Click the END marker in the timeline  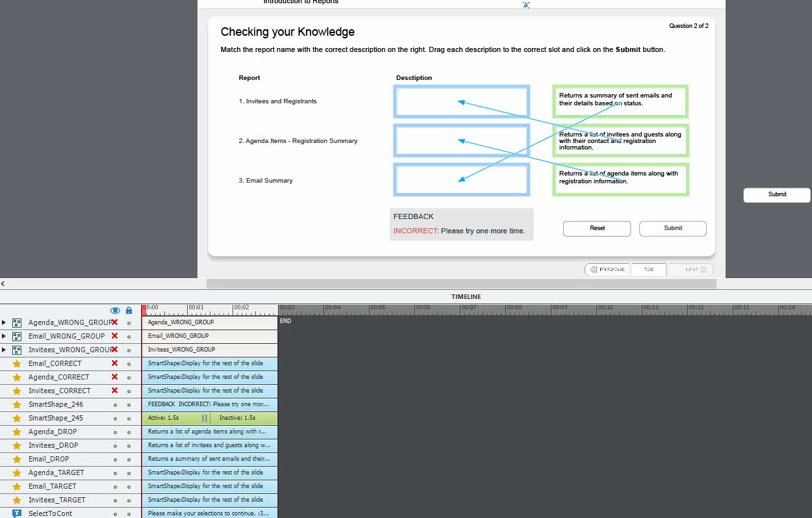click(x=285, y=321)
